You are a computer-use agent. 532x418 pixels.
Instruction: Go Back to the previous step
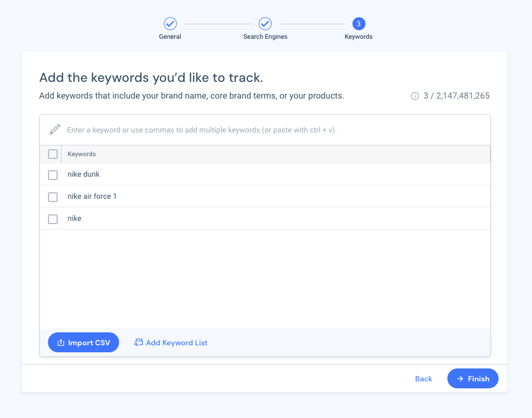coord(424,379)
